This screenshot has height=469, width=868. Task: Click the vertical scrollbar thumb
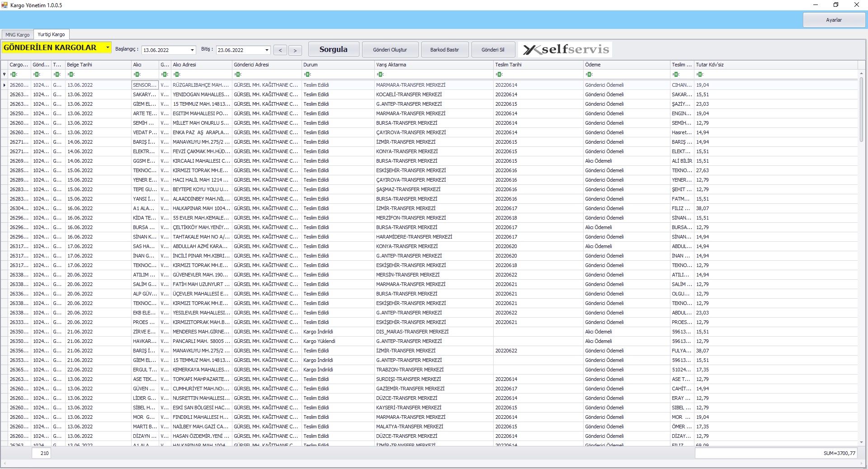[861, 110]
